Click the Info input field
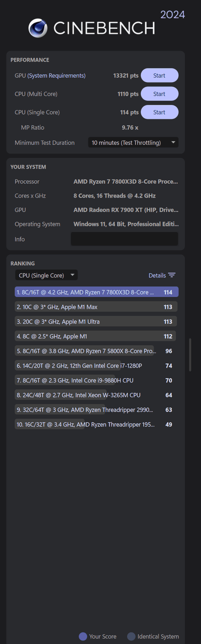Viewport: 201px width, 644px height. 124,239
